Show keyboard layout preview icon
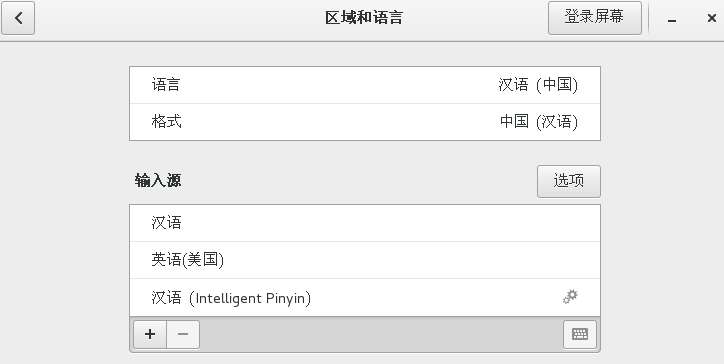Viewport: 724px width, 364px height. tap(580, 334)
